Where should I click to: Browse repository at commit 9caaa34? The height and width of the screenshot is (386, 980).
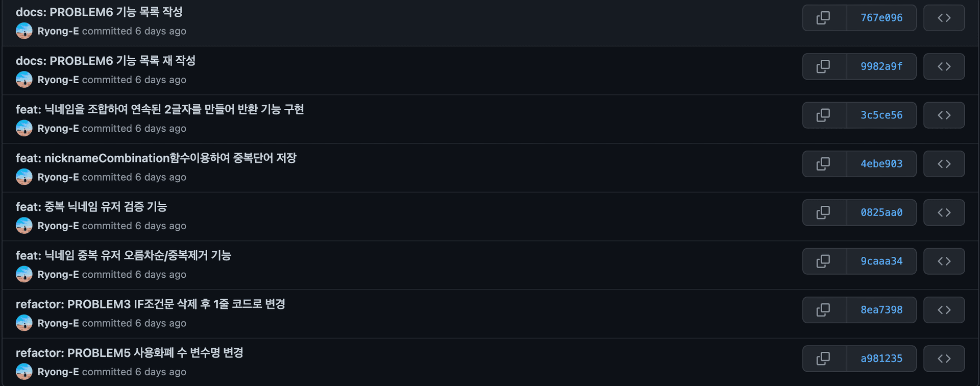[944, 261]
